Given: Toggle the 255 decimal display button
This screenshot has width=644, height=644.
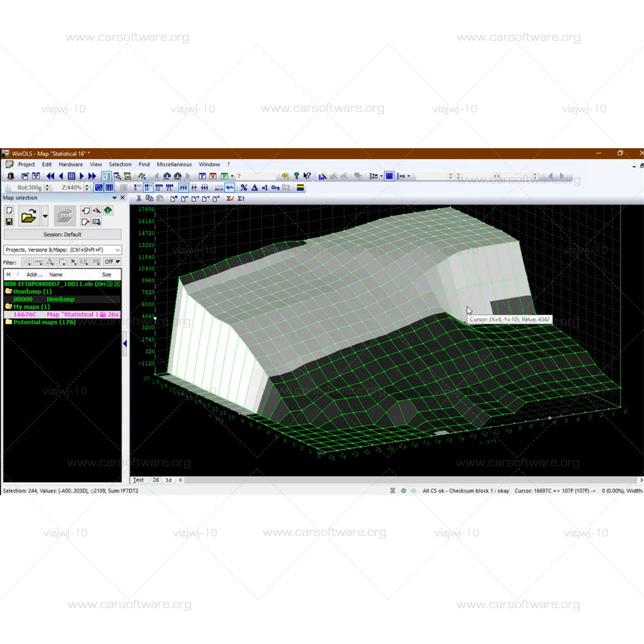Looking at the screenshot, I should point(183,187).
